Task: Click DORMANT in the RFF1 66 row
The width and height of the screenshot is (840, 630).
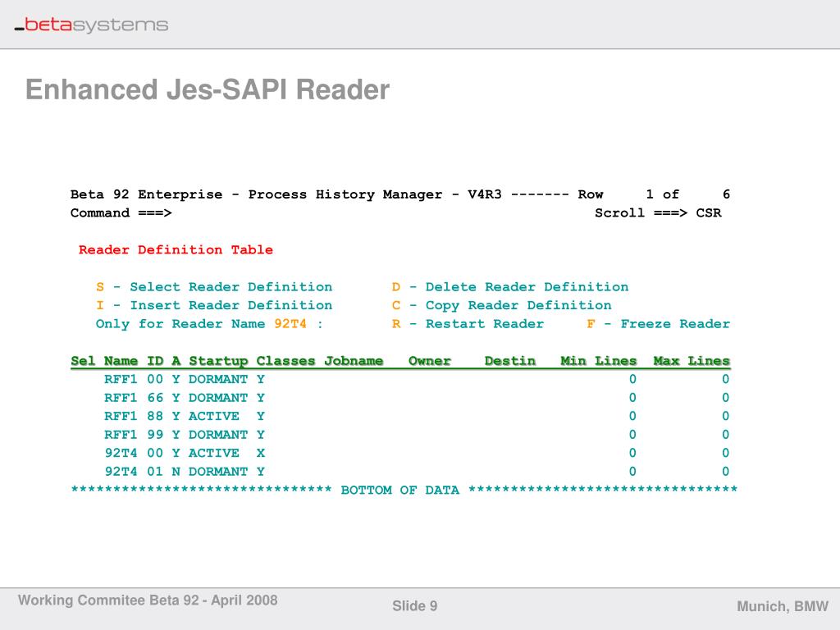Action: click(x=218, y=398)
